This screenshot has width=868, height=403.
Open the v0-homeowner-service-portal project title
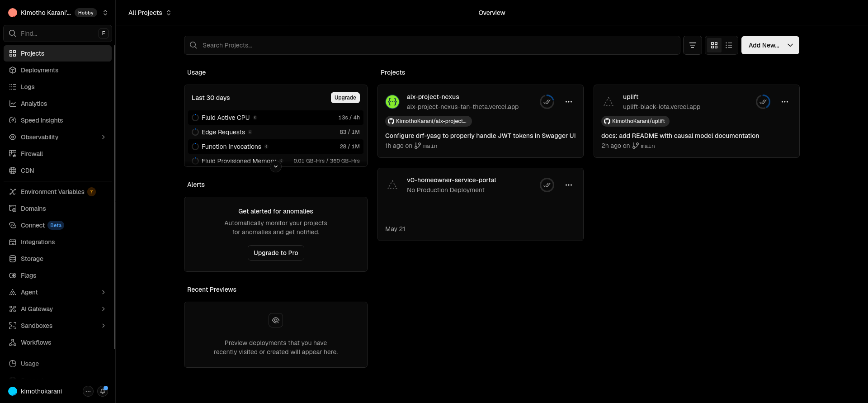coord(451,180)
